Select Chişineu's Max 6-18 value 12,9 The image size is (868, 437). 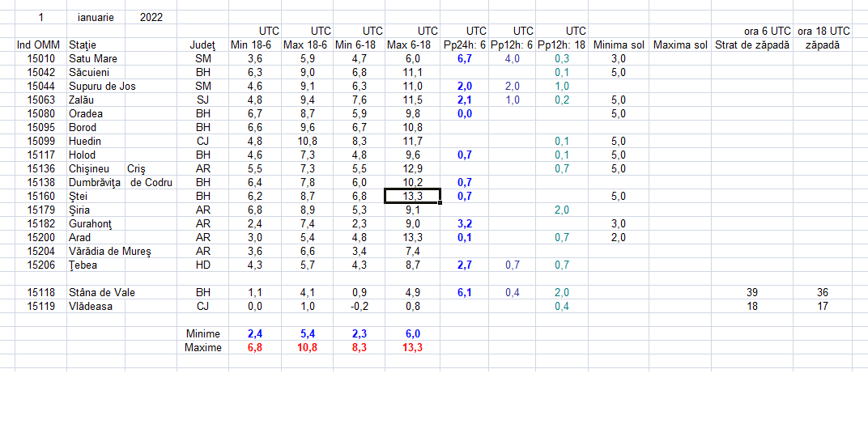412,168
